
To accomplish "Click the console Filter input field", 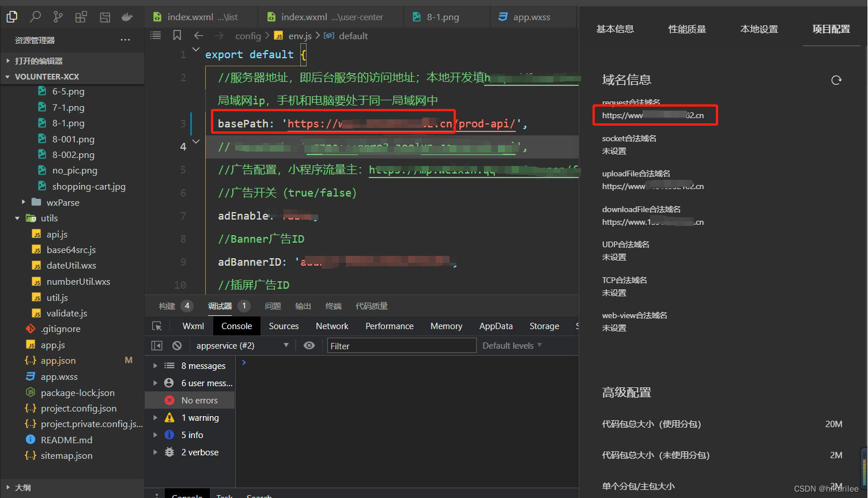I will click(x=402, y=345).
